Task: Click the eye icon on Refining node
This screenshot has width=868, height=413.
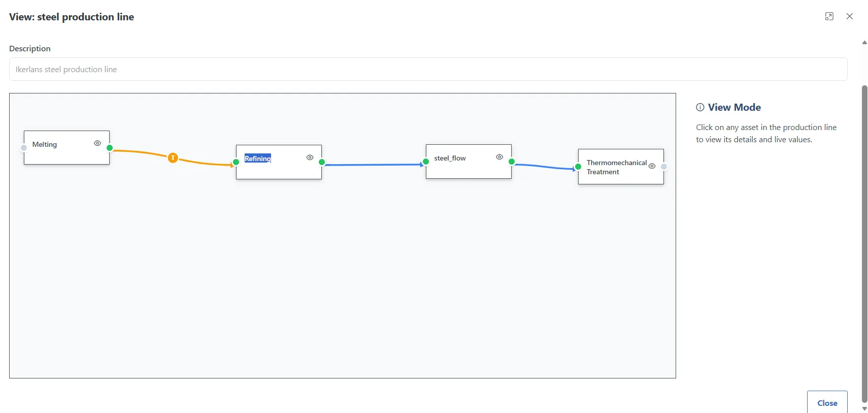Action: pyautogui.click(x=310, y=157)
